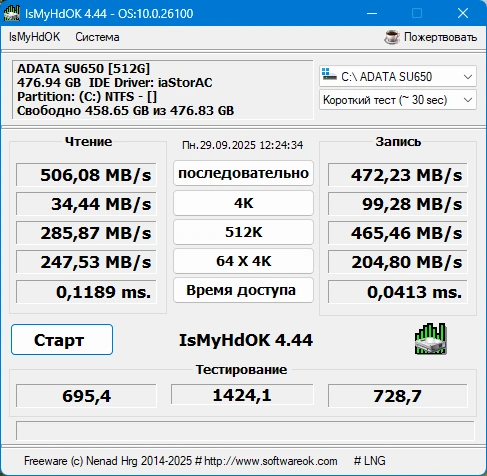The image size is (487, 476).
Task: Click the Старт button
Action: pos(62,339)
